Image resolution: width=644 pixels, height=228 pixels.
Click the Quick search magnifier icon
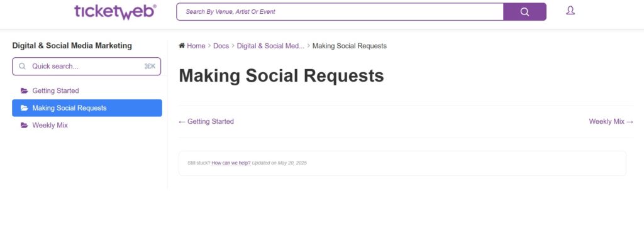coord(22,66)
